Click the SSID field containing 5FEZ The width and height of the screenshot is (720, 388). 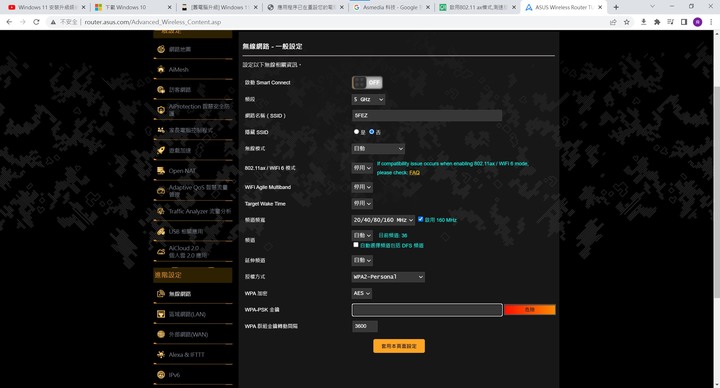pyautogui.click(x=427, y=116)
